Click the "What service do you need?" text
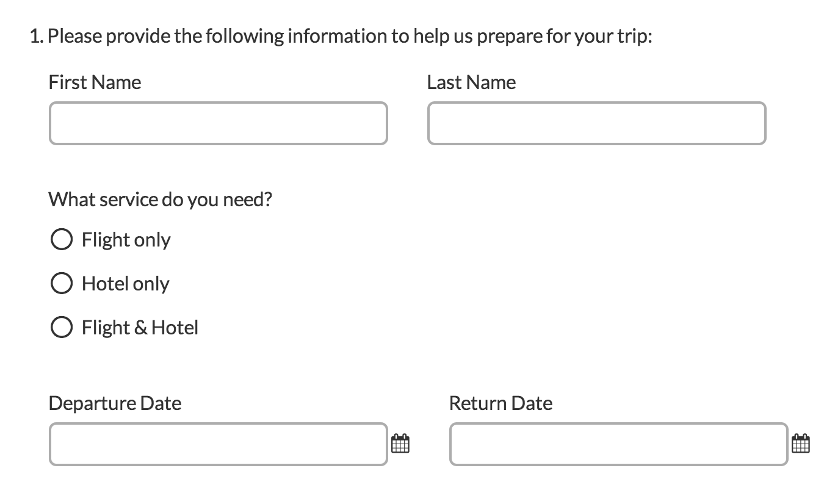 [160, 200]
